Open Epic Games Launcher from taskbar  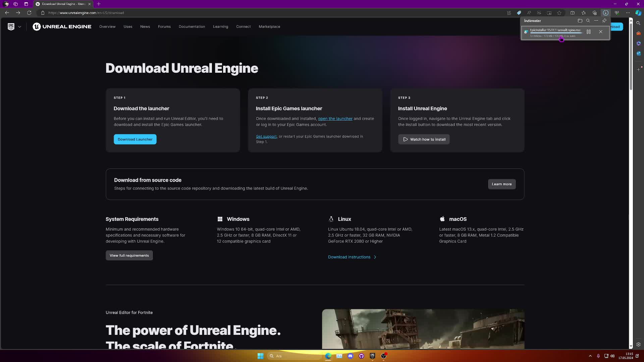[x=372, y=356]
